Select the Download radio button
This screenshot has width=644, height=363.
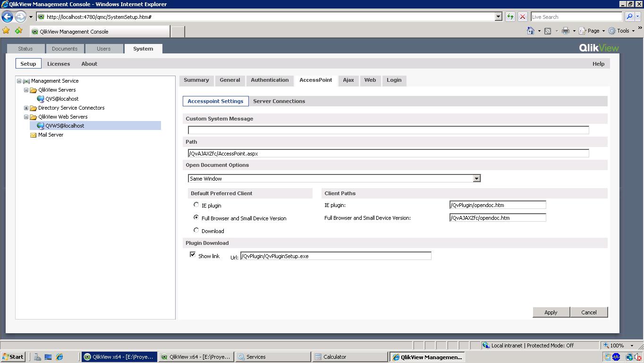(196, 230)
